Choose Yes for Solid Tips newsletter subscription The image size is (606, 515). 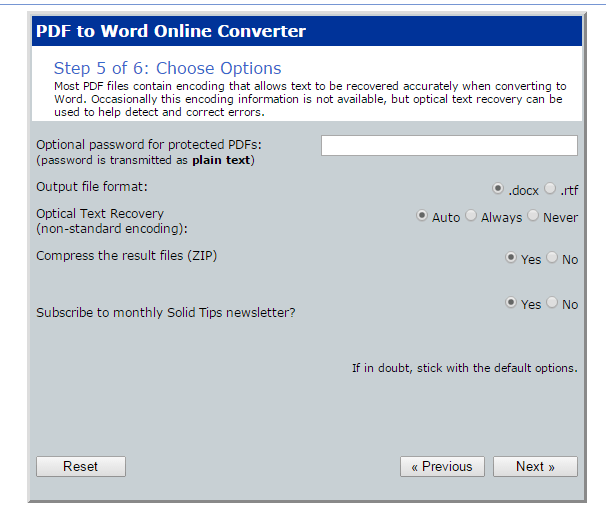pyautogui.click(x=511, y=303)
